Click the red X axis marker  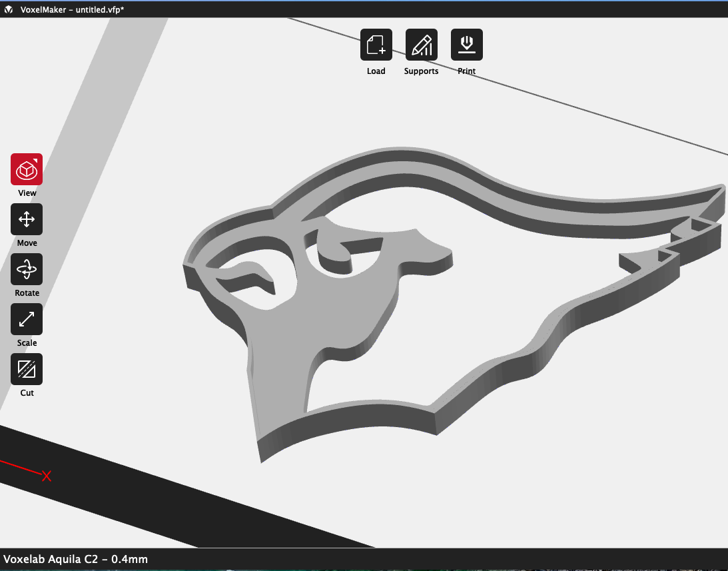tap(47, 476)
